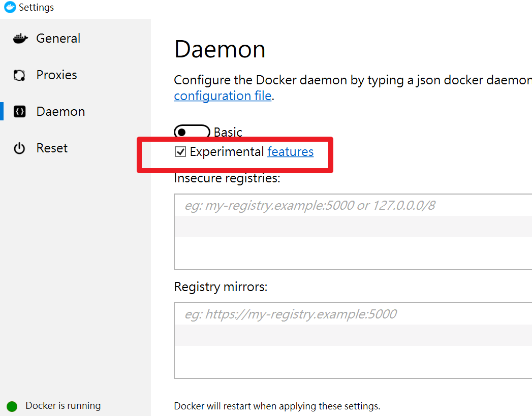Select the Daemon curly-braces icon

pos(19,111)
